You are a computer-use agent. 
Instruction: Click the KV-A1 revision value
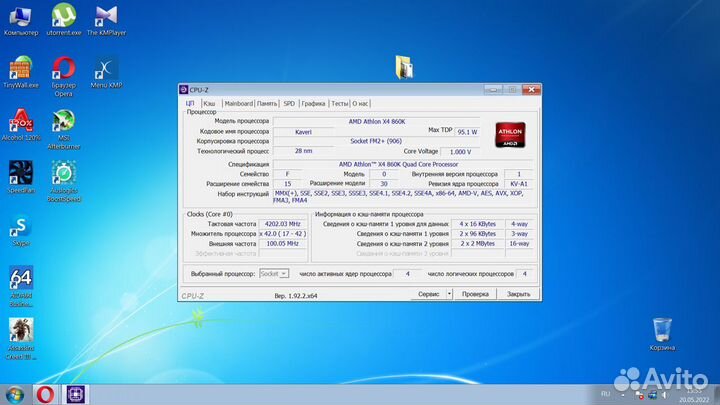click(x=519, y=184)
